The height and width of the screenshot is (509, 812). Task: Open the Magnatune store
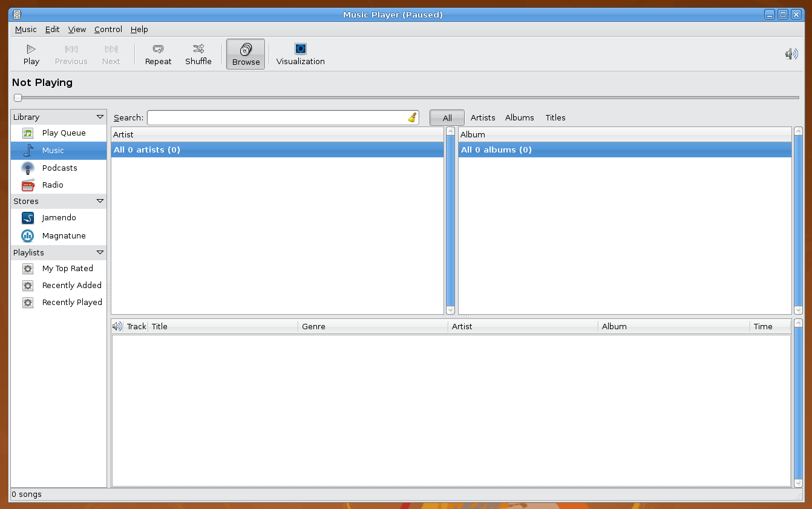tap(64, 235)
